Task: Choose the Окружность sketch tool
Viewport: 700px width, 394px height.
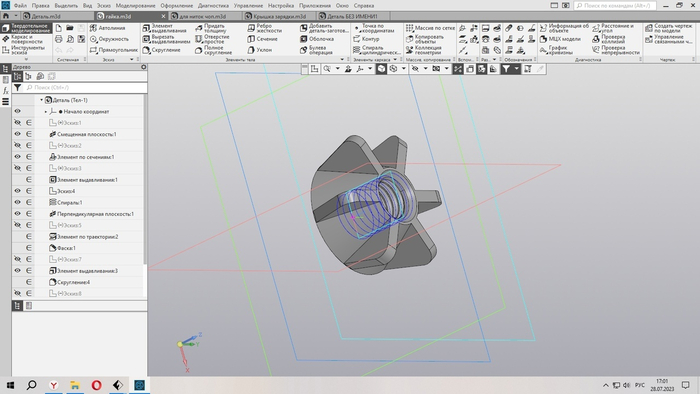Action: pos(109,39)
